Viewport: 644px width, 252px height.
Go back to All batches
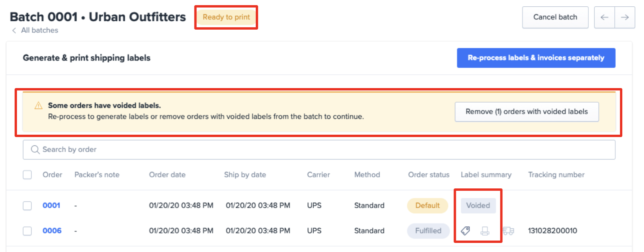pos(39,30)
